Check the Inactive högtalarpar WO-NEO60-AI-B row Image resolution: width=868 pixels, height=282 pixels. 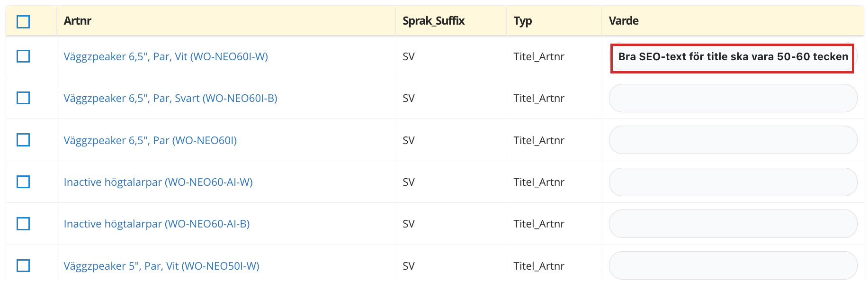23,224
